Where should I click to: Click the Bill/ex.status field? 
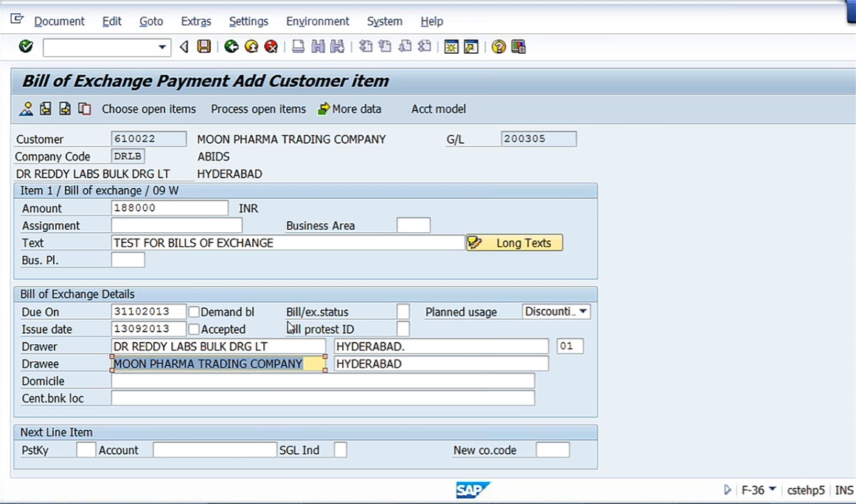click(403, 312)
